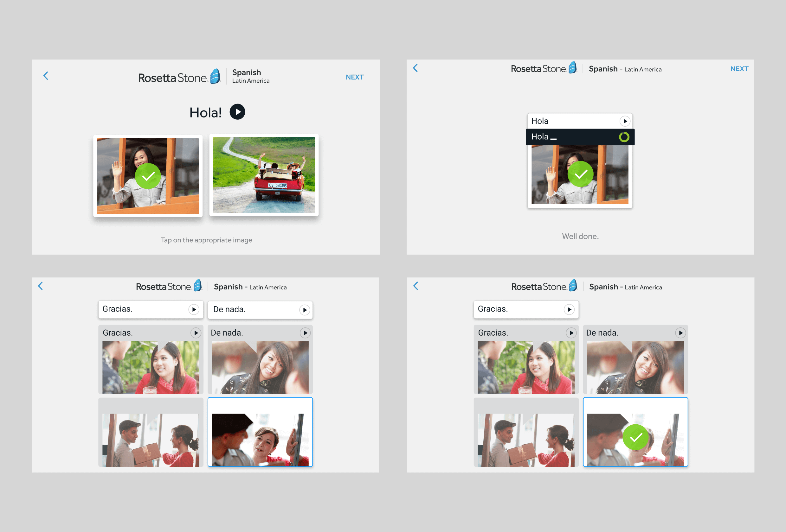Tap the blue-outlined empty photo card, bottom-left screen
The height and width of the screenshot is (532, 786).
pos(260,433)
